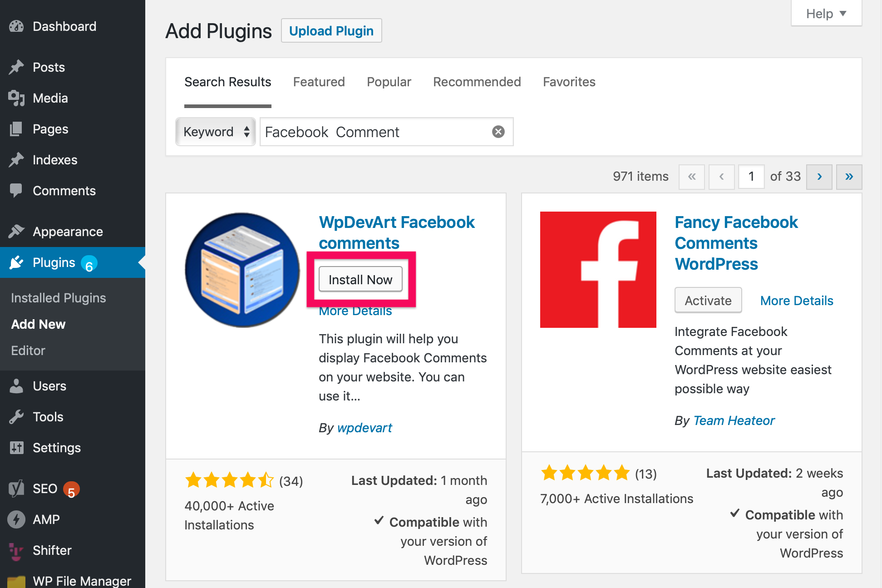Click the Upload Plugin button
This screenshot has height=588, width=882.
(x=331, y=31)
